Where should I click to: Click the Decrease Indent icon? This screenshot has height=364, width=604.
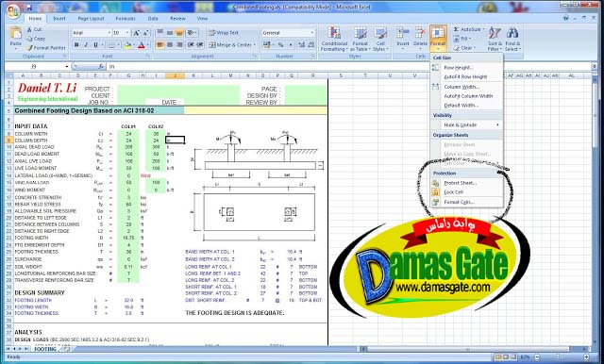click(191, 45)
